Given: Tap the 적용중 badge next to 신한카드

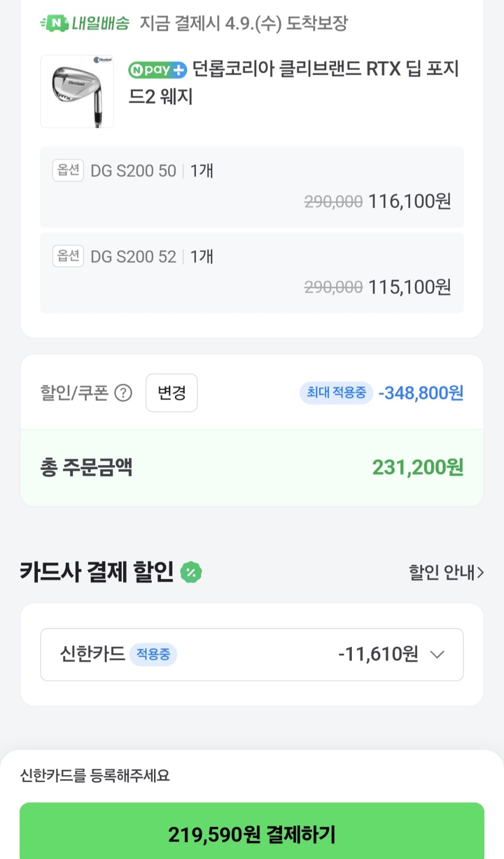Looking at the screenshot, I should coord(153,654).
